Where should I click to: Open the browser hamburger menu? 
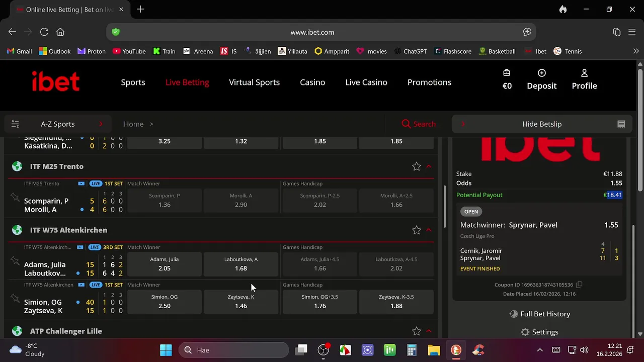[632, 32]
